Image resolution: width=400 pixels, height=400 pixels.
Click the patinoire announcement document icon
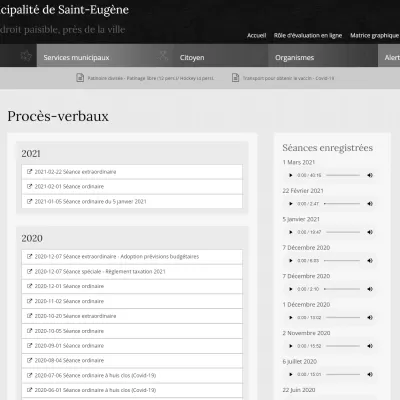pos(80,78)
